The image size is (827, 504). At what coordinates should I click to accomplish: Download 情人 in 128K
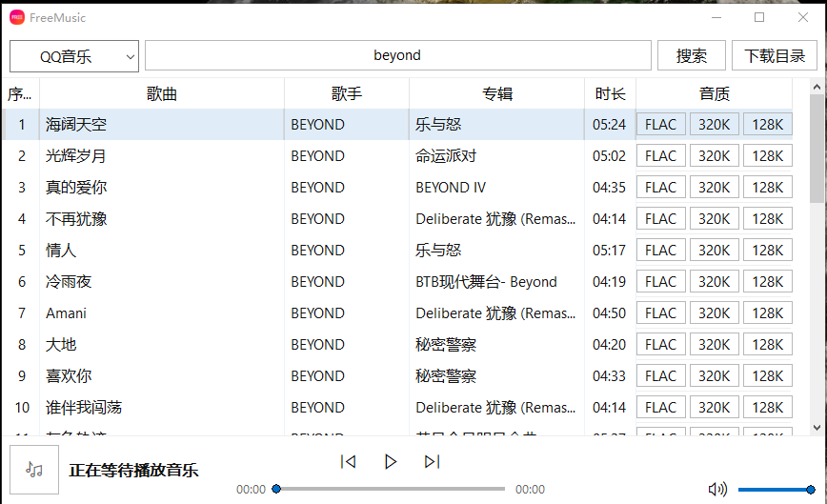767,251
